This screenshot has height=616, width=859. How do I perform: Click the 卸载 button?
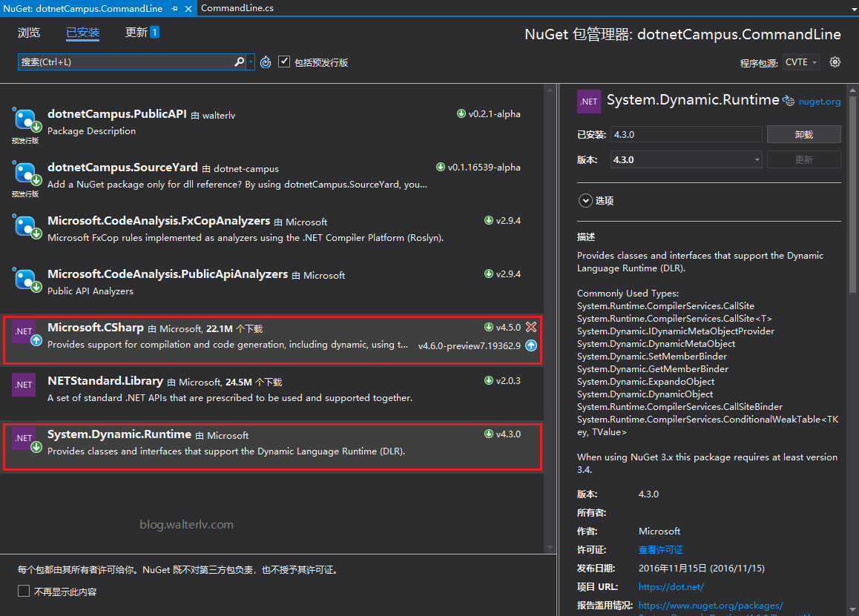click(804, 134)
